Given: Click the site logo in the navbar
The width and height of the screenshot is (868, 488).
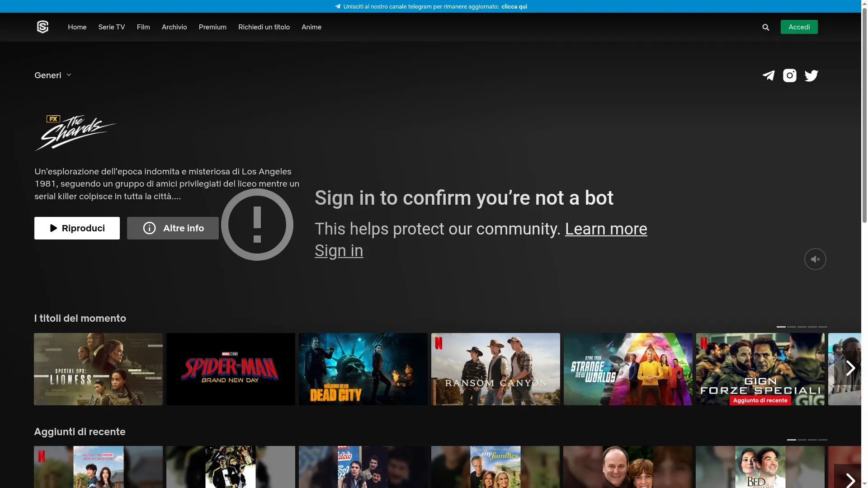Looking at the screenshot, I should tap(42, 27).
